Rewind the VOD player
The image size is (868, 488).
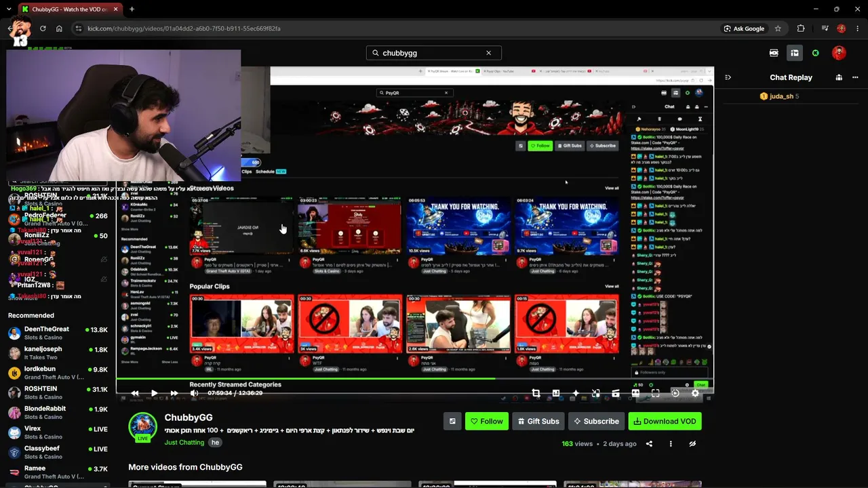tap(135, 393)
